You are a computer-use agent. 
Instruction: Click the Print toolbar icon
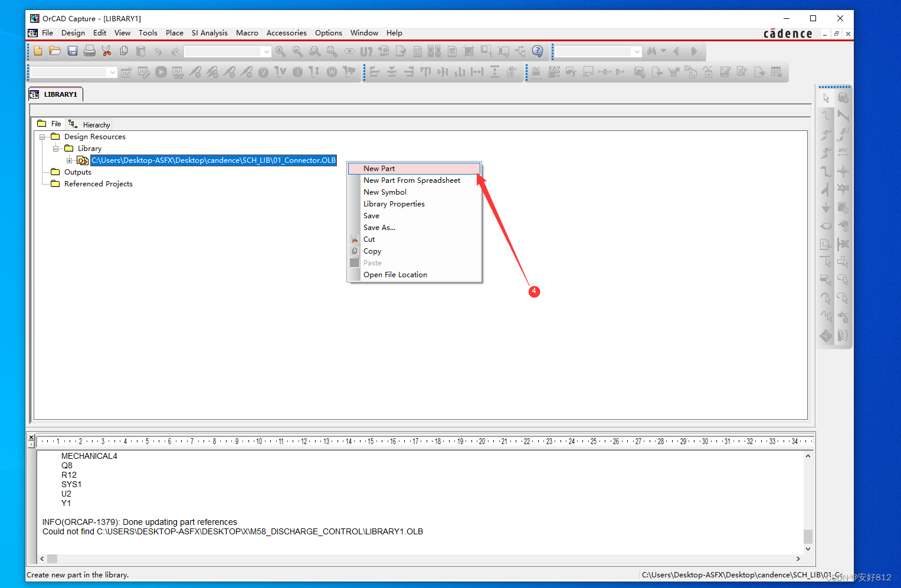[90, 51]
